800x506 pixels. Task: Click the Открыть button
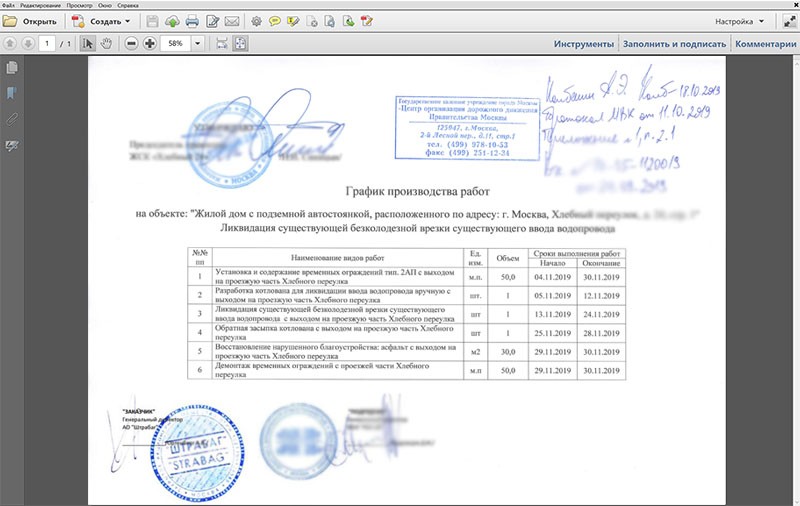coord(32,20)
